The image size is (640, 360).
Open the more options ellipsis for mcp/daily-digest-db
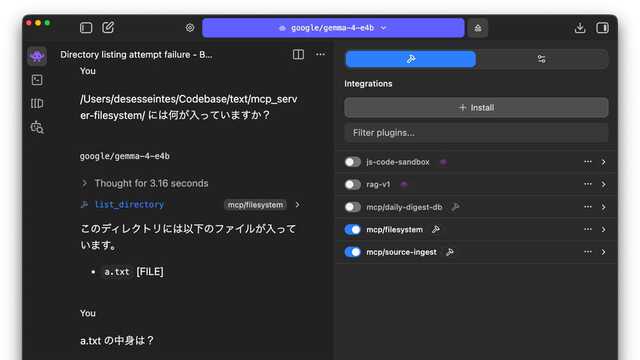point(588,207)
